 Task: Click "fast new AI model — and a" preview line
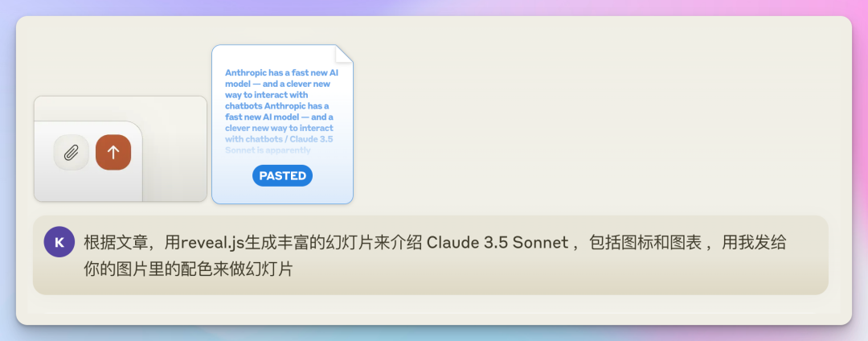(x=279, y=117)
